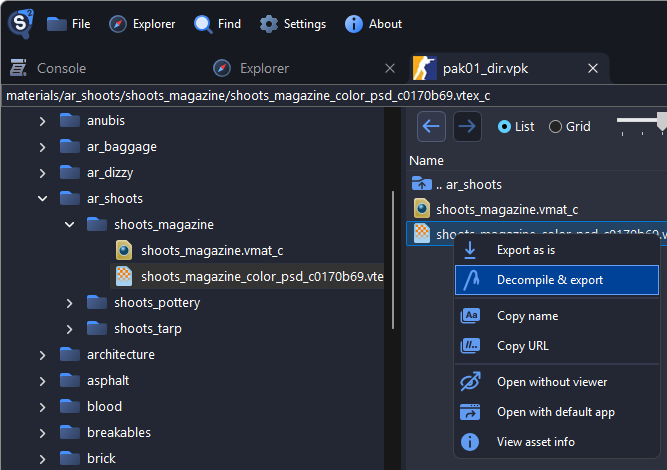The height and width of the screenshot is (470, 667).
Task: Select the shoots_magazine folder icon
Action: click(x=97, y=224)
